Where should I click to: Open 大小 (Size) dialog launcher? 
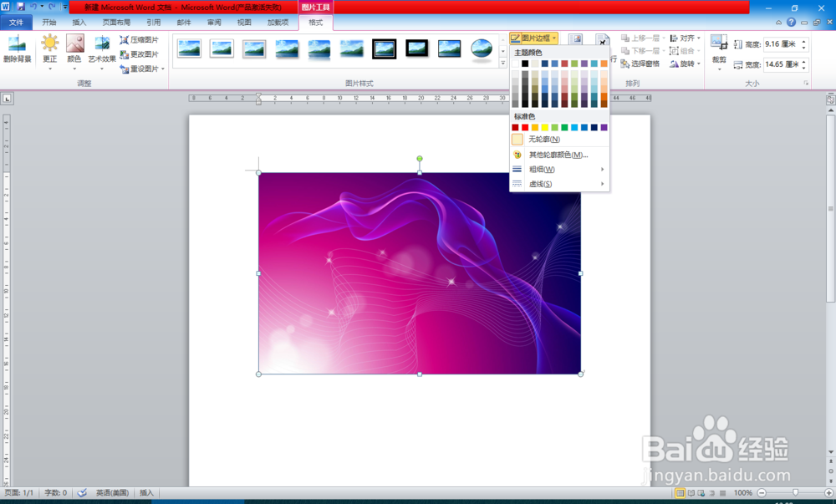click(x=806, y=83)
